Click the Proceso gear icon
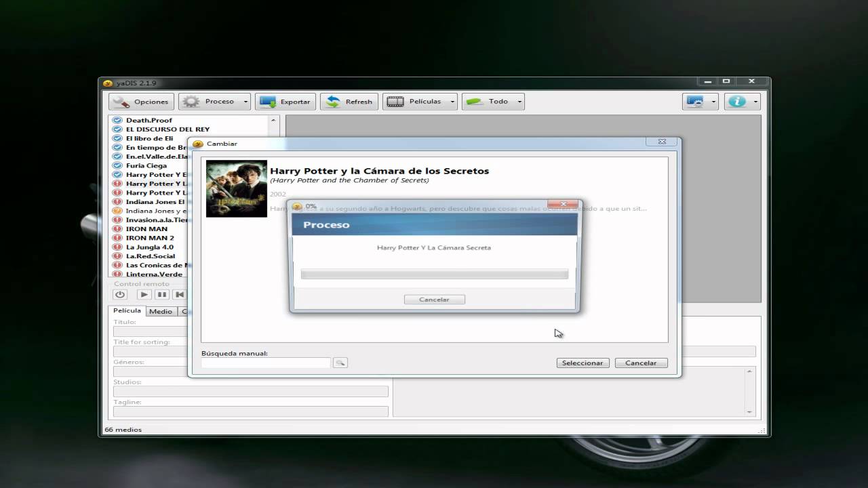868x488 pixels. (191, 102)
